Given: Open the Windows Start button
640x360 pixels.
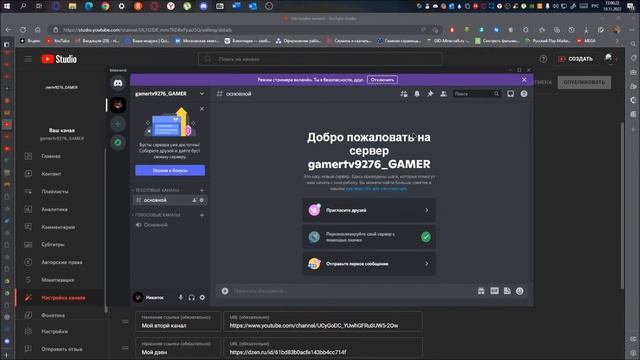Looking at the screenshot, I should point(7,6).
